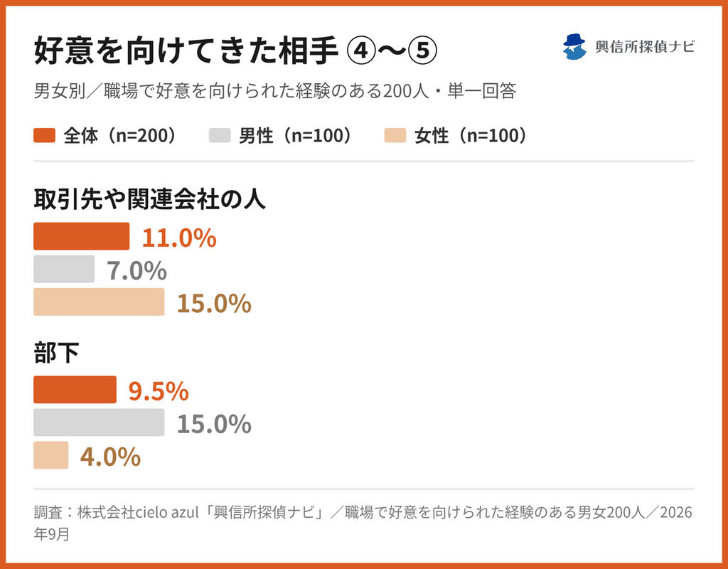Click the gray 7.0% bar
This screenshot has height=569, width=728.
[64, 269]
